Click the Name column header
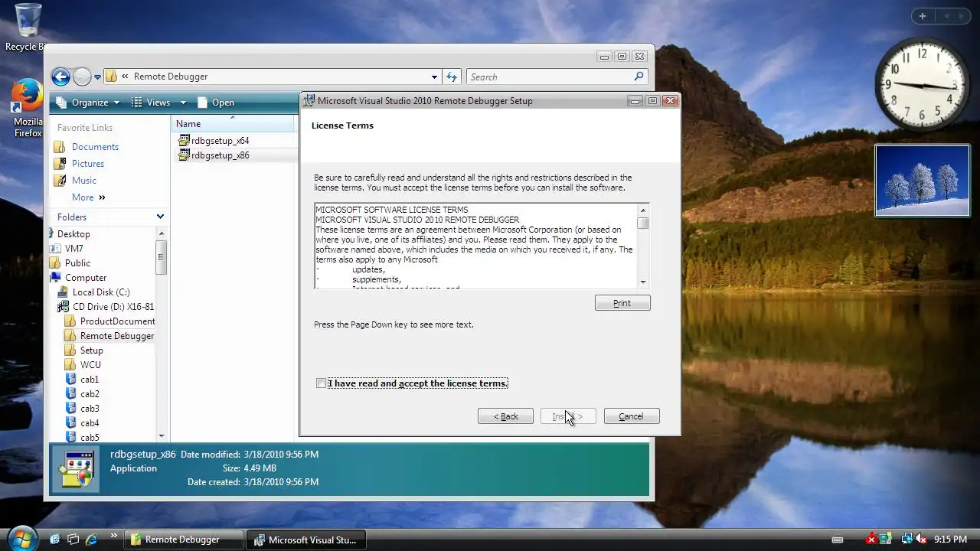Screen dimensions: 980x551 (234, 124)
